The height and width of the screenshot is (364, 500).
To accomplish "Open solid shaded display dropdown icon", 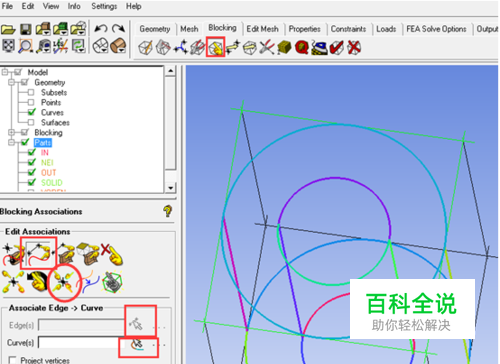I will tap(118, 46).
